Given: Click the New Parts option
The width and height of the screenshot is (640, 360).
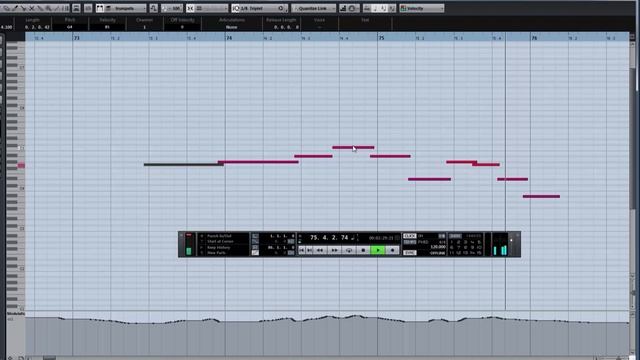Looking at the screenshot, I should tap(216, 253).
